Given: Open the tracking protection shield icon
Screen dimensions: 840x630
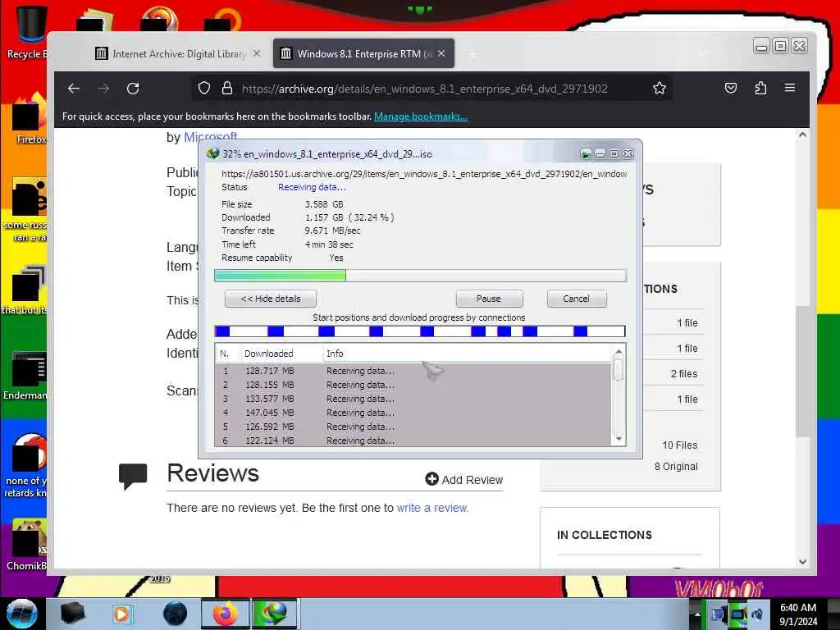Looking at the screenshot, I should click(204, 88).
